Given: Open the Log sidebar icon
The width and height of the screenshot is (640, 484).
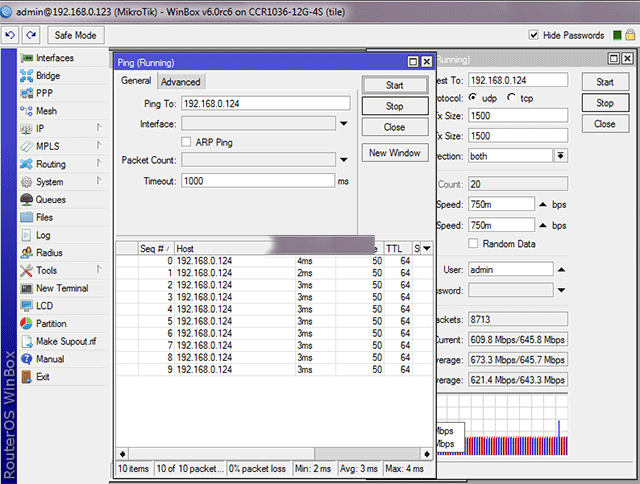Looking at the screenshot, I should 27,235.
